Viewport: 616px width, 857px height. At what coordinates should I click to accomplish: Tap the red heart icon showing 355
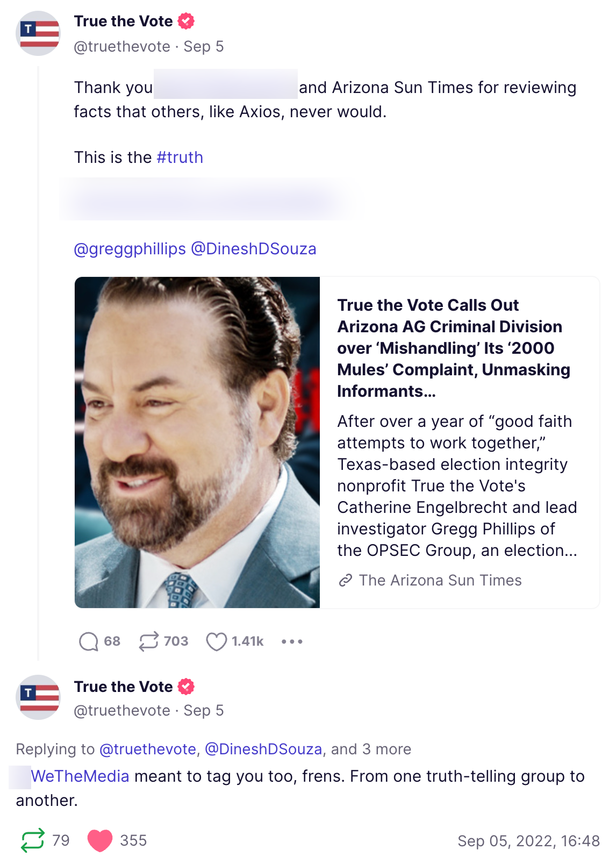[100, 840]
